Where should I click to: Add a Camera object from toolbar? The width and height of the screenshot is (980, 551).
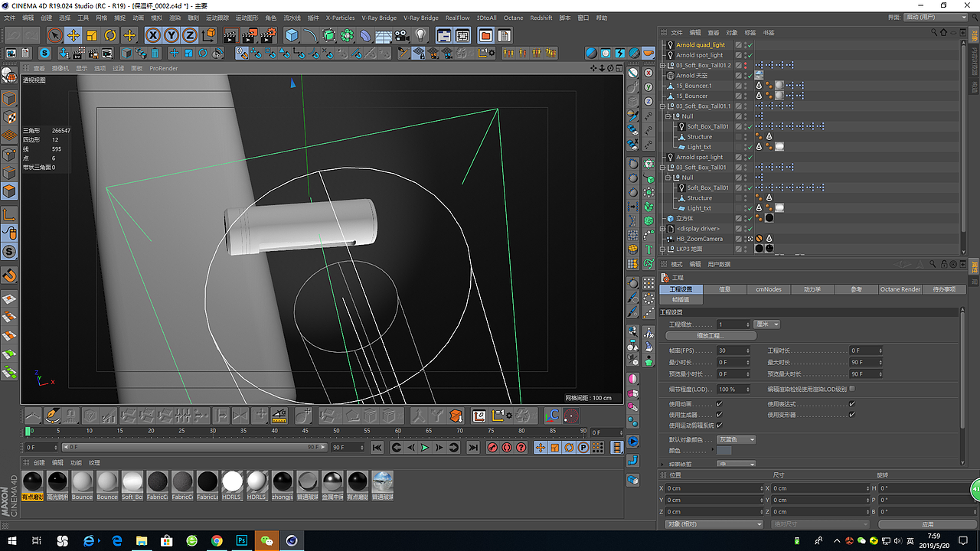pos(401,35)
